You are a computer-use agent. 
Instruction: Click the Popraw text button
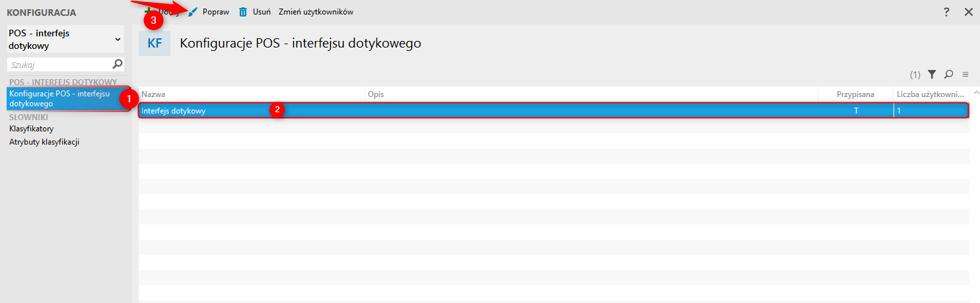pos(216,12)
